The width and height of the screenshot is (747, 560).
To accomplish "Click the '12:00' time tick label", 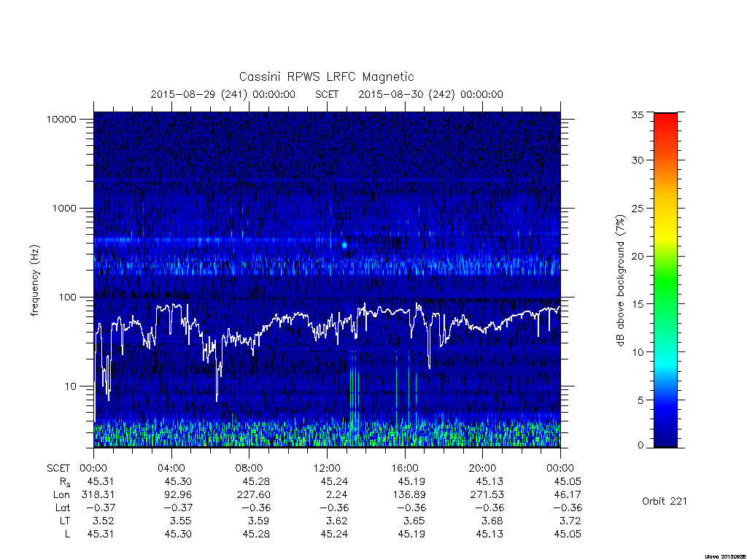I will click(327, 468).
